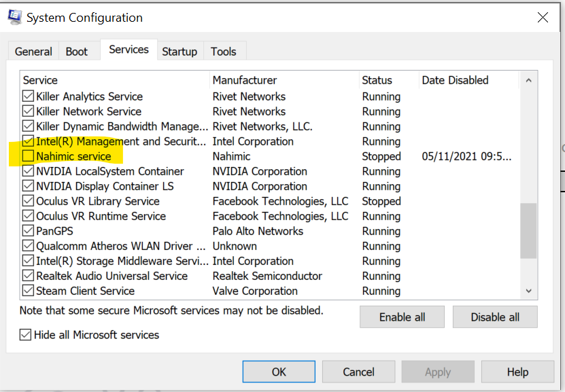Click the Disable all button

pos(495,317)
